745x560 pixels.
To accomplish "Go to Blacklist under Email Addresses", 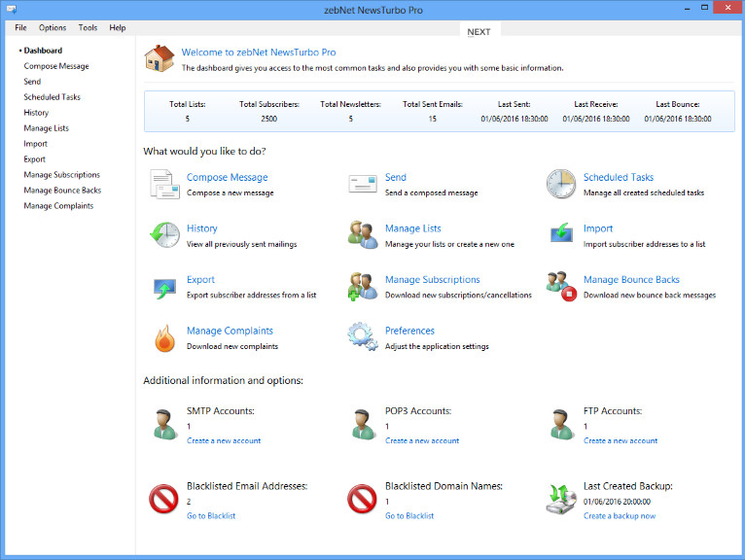I will click(x=211, y=516).
